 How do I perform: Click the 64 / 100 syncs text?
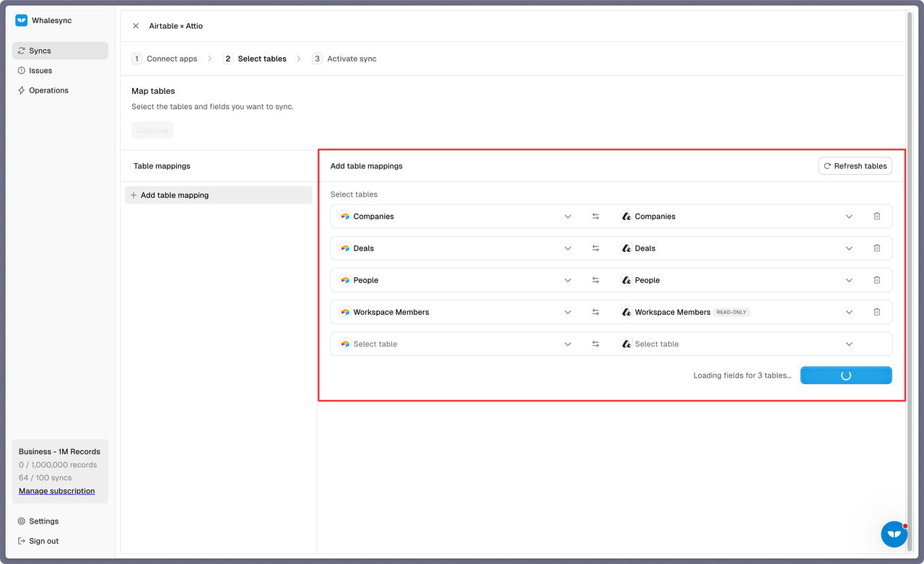(x=45, y=478)
